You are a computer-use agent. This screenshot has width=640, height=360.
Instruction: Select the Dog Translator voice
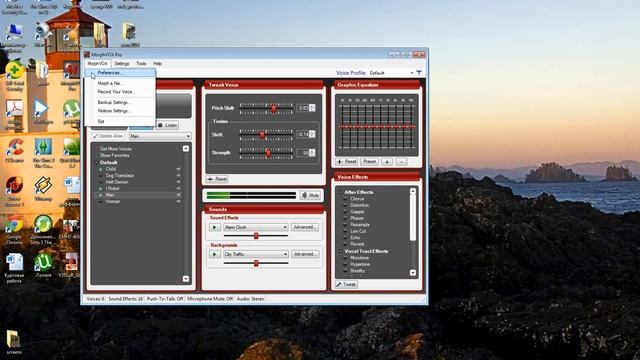pyautogui.click(x=120, y=176)
